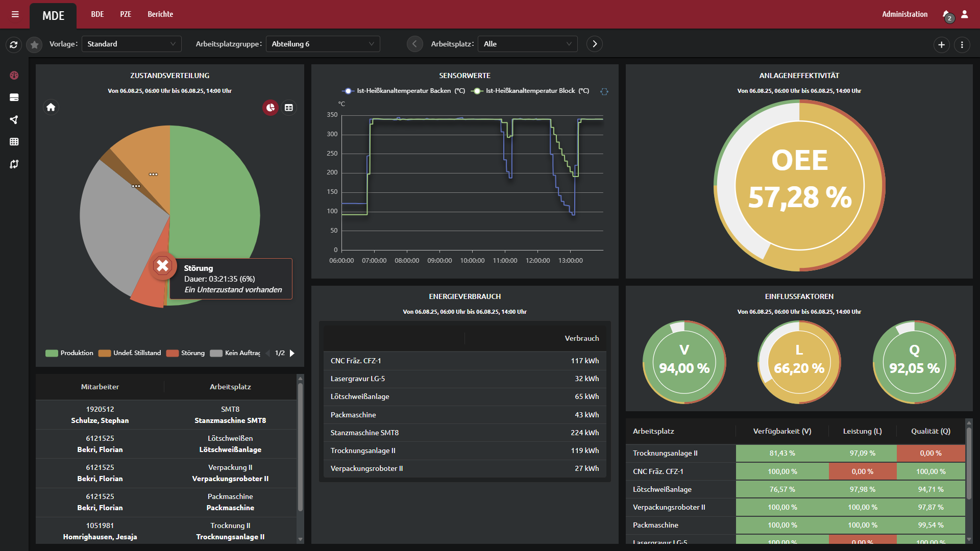Image resolution: width=980 pixels, height=551 pixels.
Task: Click the refresh dashboard icon
Action: [14, 44]
